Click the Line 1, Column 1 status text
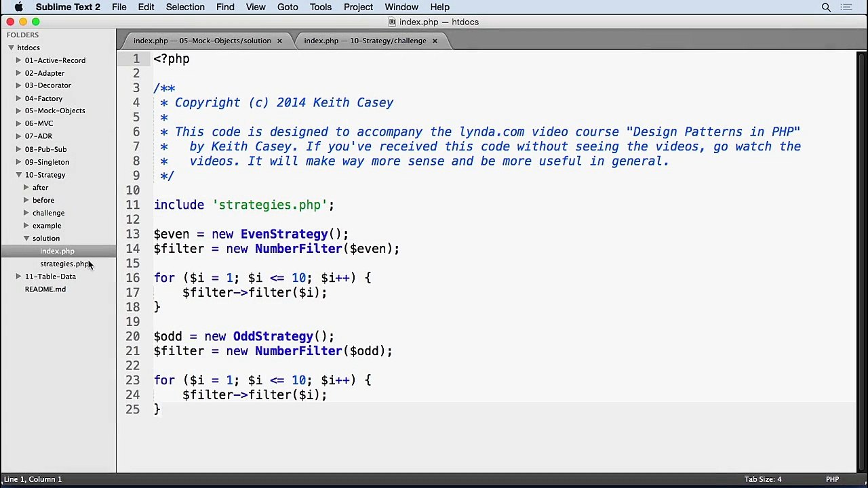The height and width of the screenshot is (488, 868). click(x=33, y=479)
